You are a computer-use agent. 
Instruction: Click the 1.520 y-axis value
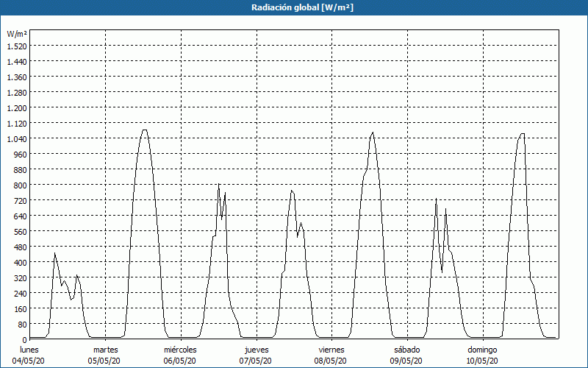click(17, 46)
